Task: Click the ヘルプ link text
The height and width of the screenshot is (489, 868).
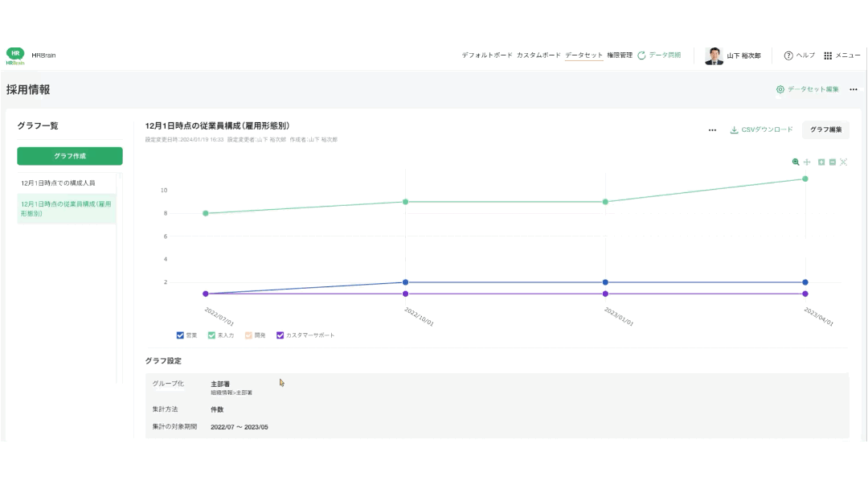Action: (805, 55)
